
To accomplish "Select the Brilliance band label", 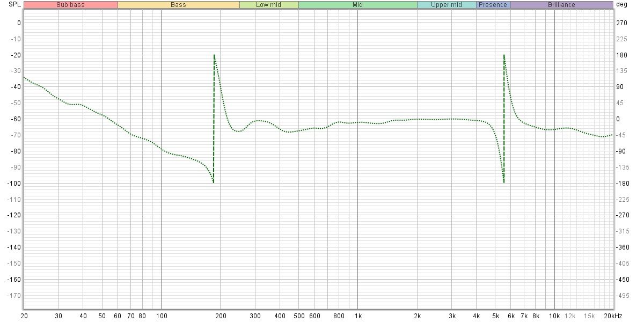I will point(561,5).
